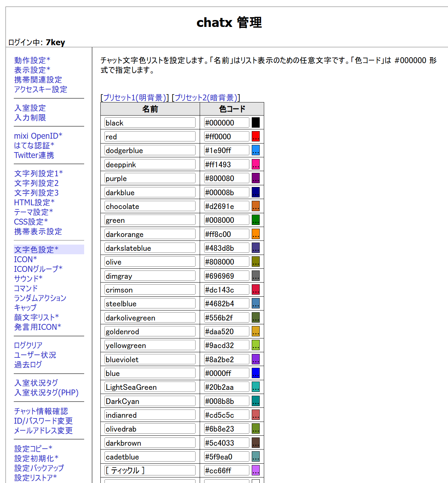Go to Twitter連携 settings
This screenshot has width=448, height=483.
[x=34, y=155]
